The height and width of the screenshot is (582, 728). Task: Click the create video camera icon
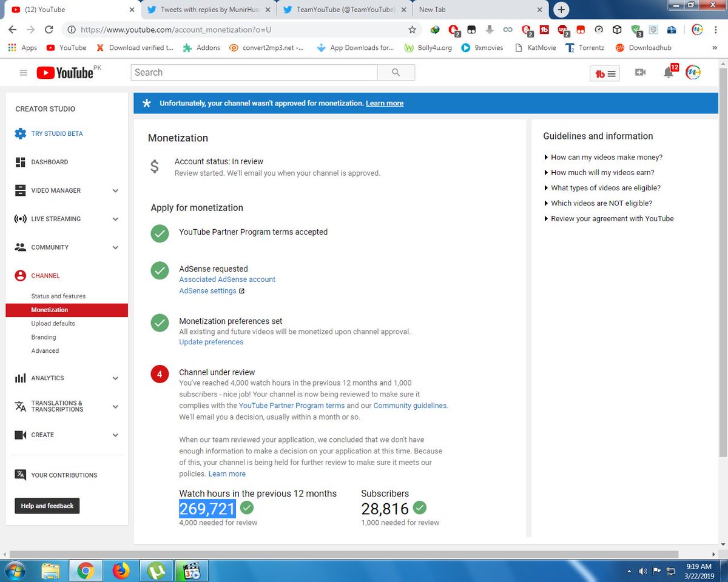(x=640, y=73)
